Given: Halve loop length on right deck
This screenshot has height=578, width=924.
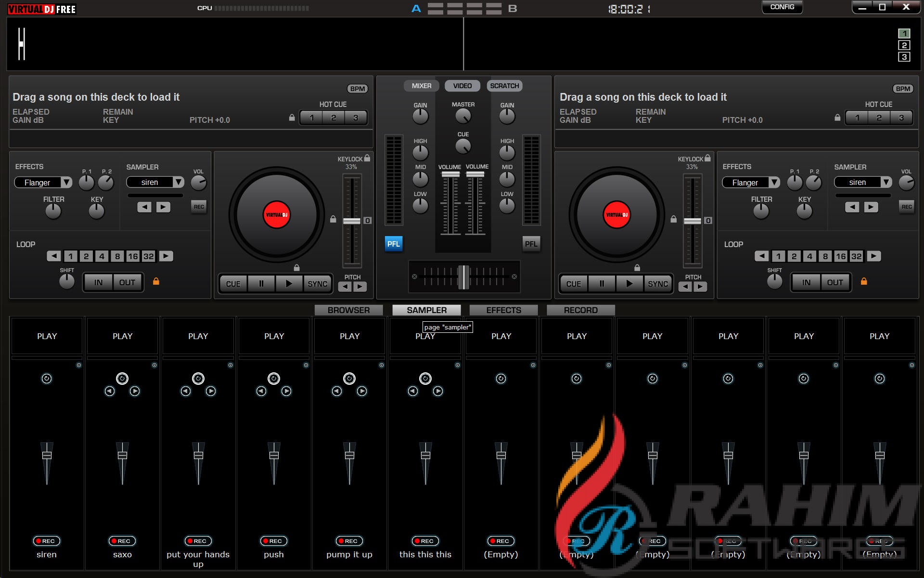Looking at the screenshot, I should tap(761, 256).
